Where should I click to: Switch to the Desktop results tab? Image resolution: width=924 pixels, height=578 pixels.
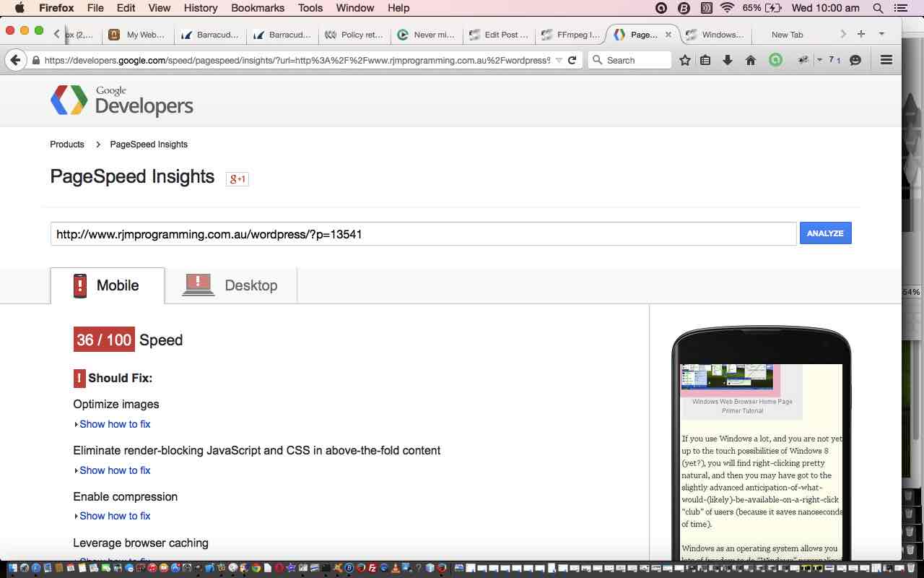(x=231, y=285)
